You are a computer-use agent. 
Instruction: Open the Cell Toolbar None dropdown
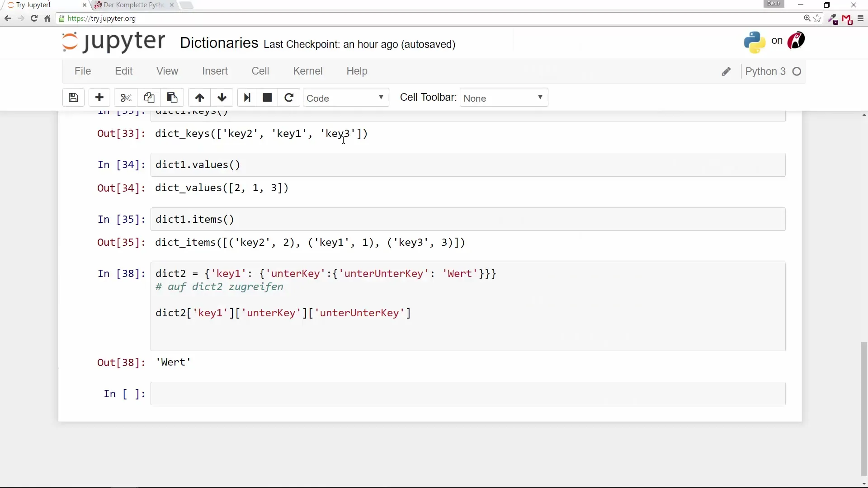(x=504, y=98)
